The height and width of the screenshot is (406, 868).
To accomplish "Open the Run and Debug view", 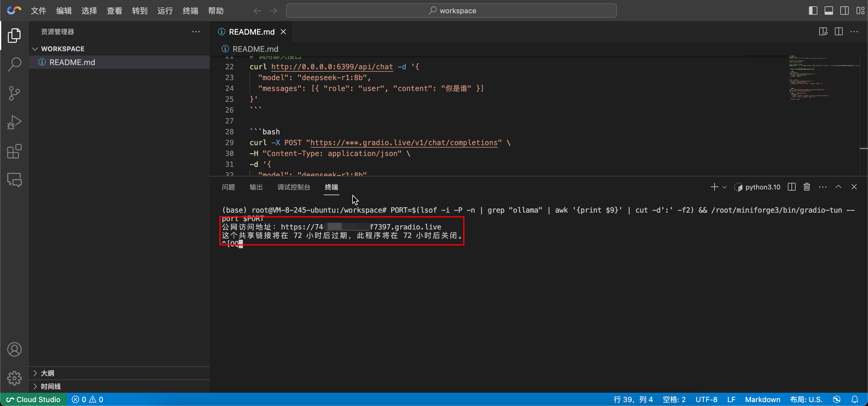I will pyautogui.click(x=14, y=122).
